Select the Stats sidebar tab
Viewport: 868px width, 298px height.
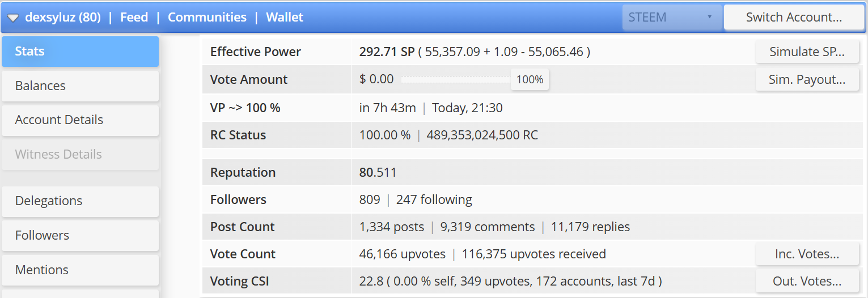coord(81,52)
